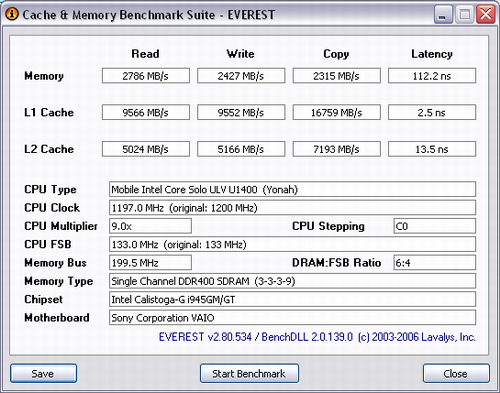
Task: Click the Read column header
Action: tap(145, 54)
